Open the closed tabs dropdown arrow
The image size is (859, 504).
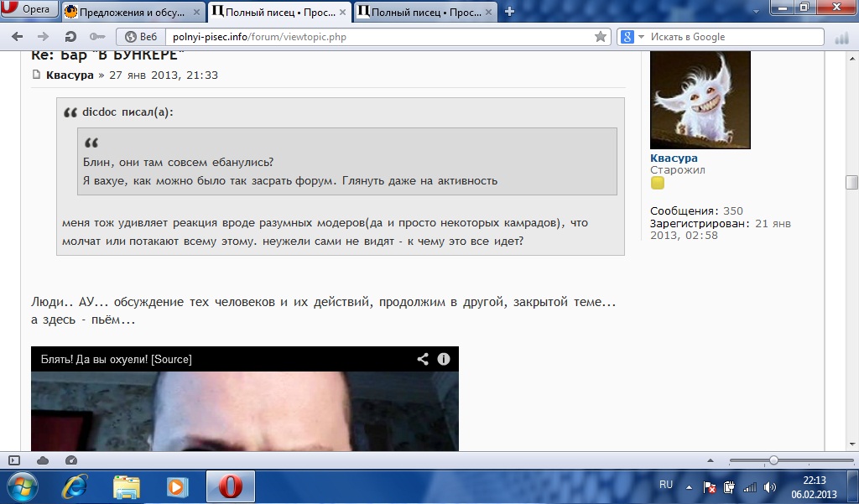coord(756,11)
